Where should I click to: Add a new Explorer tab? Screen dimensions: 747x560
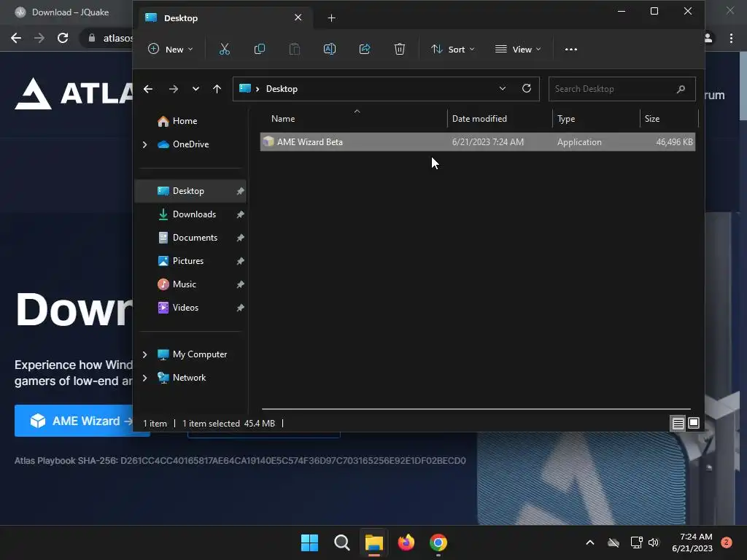click(332, 18)
